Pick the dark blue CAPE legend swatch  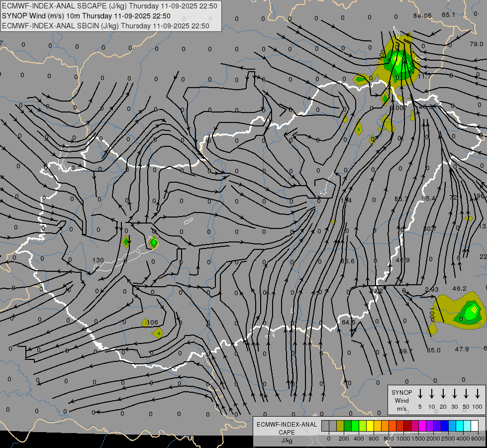tap(445, 426)
